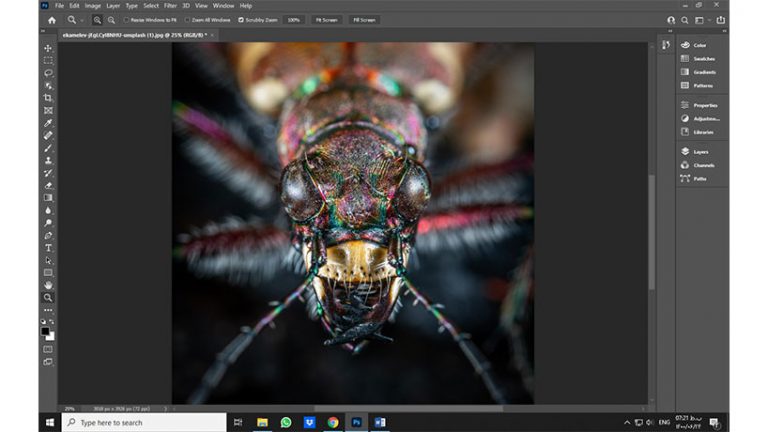
Task: Select the Clone Stamp tool
Action: coord(48,161)
